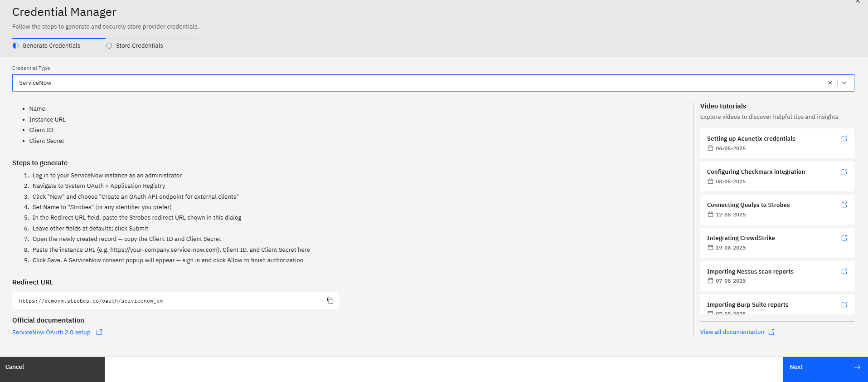
Task: Click the 'Instance URL' bullet text
Action: (48, 120)
